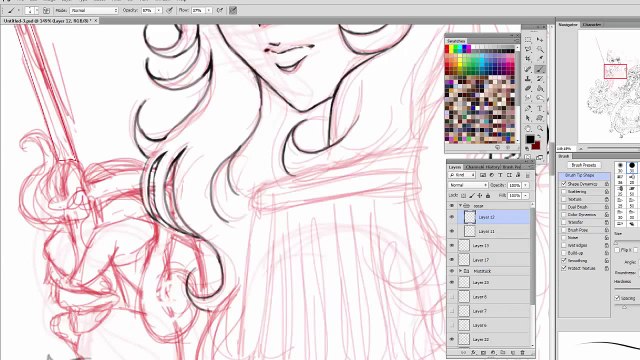Select the Eraser tool
Viewport: 640px width, 360px height.
point(528,89)
